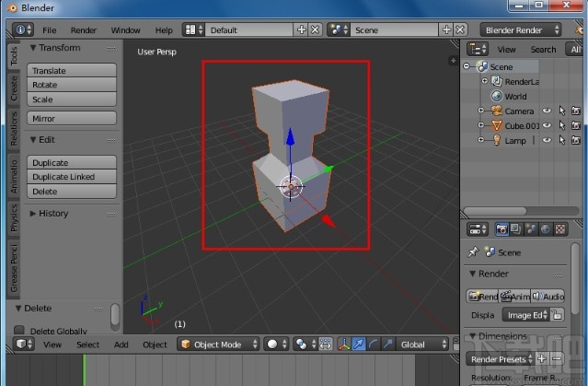This screenshot has width=588, height=386.
Task: Click the RenderLayers icon in the outliner
Action: pyautogui.click(x=497, y=81)
